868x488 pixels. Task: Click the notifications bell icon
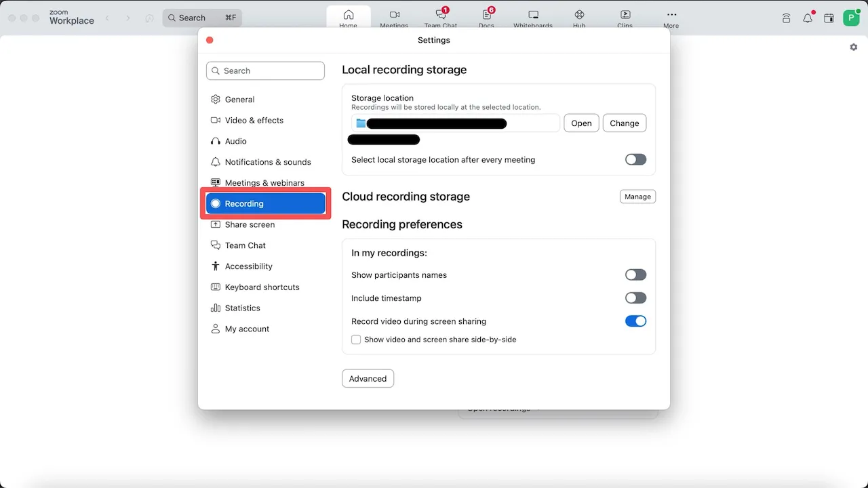pyautogui.click(x=807, y=18)
